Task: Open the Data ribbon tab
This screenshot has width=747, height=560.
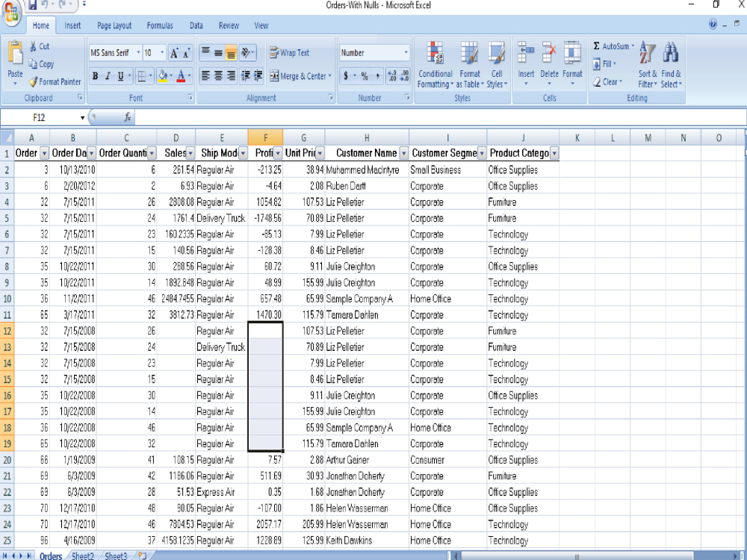Action: click(x=196, y=25)
